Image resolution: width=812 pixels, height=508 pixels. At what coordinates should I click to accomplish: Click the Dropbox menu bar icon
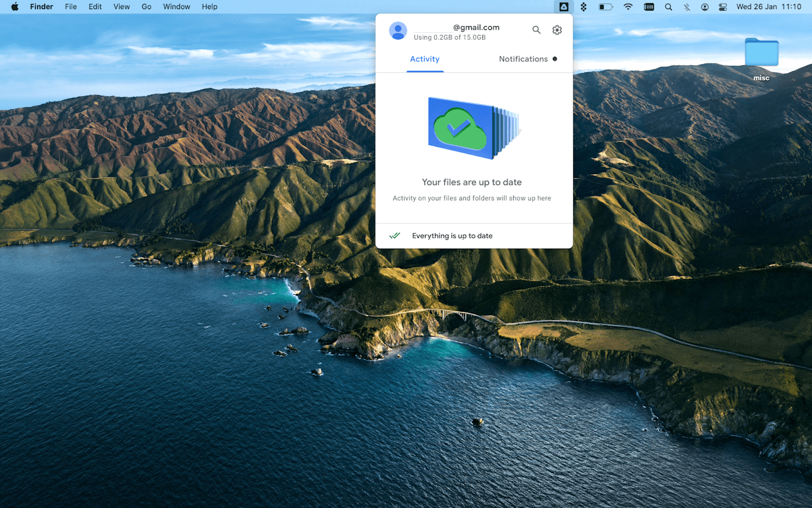583,7
